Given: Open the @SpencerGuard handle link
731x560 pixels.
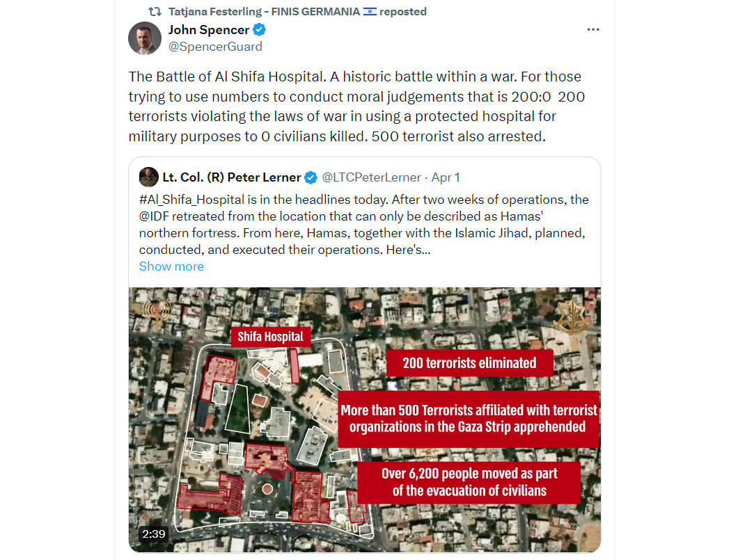Looking at the screenshot, I should (x=215, y=47).
